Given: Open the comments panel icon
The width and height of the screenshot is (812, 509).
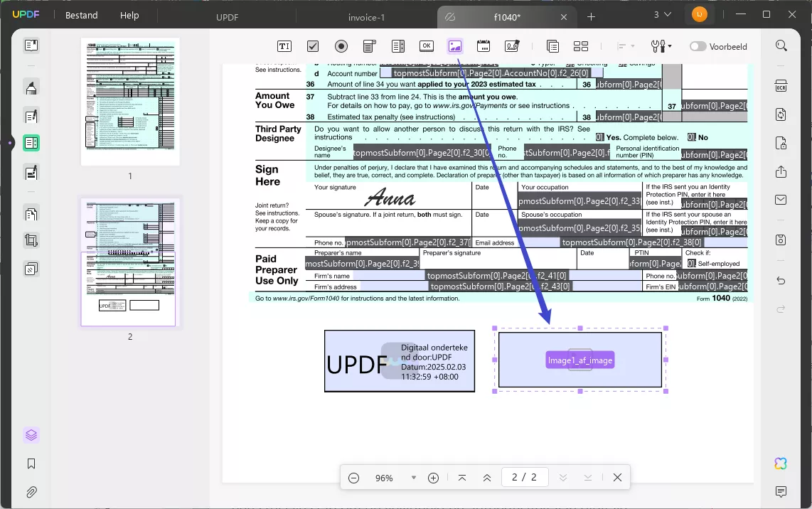Looking at the screenshot, I should coord(781,491).
